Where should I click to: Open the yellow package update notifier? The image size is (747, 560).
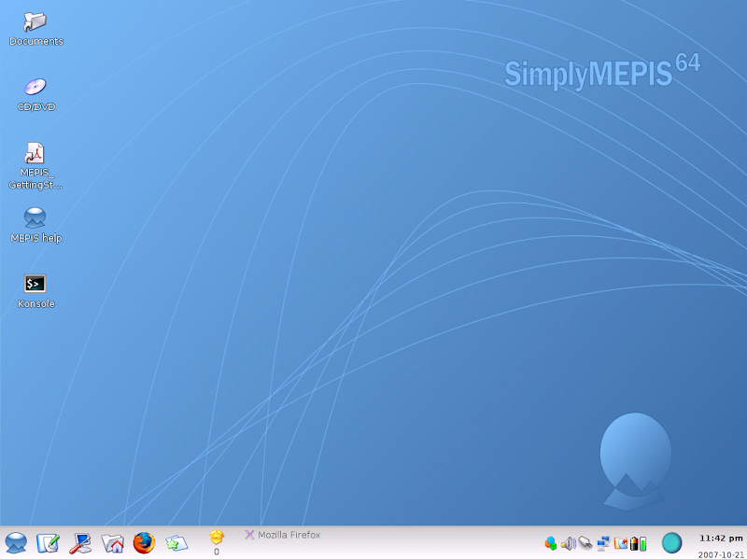(x=217, y=538)
